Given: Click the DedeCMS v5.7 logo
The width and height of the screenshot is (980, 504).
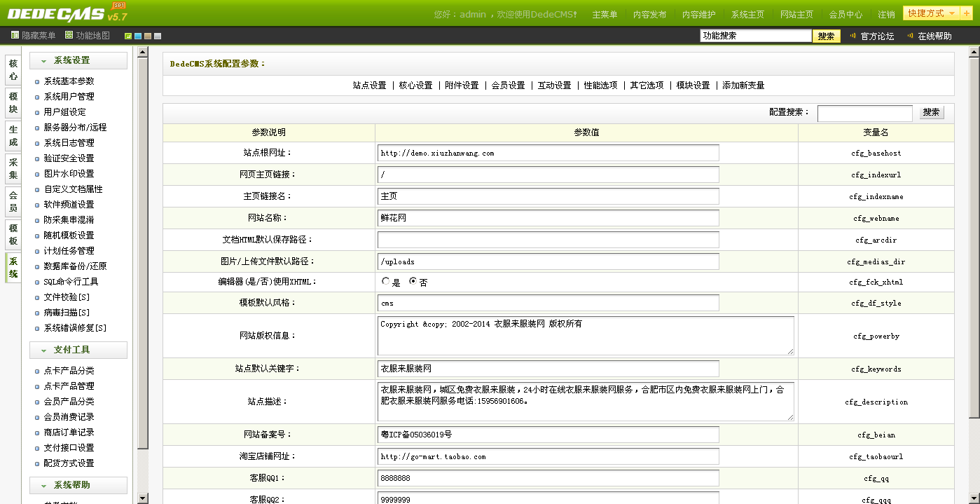Looking at the screenshot, I should [x=67, y=13].
